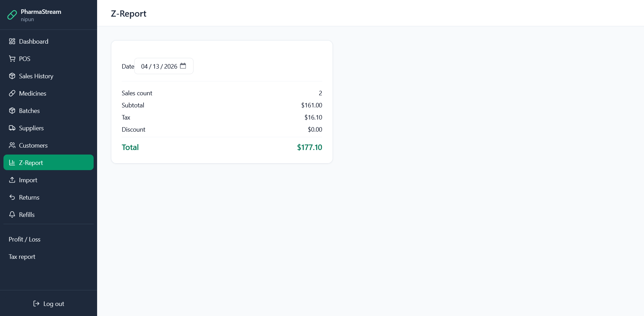This screenshot has width=644, height=316.
Task: Click the POS shopping cart icon
Action: [x=12, y=59]
